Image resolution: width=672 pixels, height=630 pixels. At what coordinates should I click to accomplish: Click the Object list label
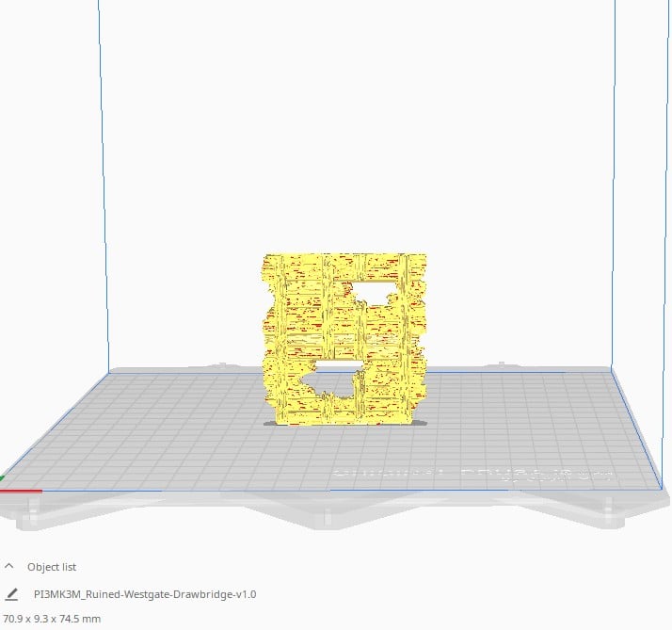[52, 567]
